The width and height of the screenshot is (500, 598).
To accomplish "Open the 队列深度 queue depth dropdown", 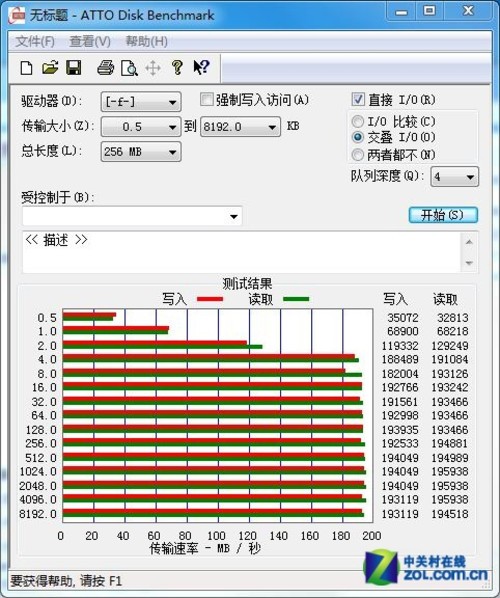I will [x=454, y=177].
